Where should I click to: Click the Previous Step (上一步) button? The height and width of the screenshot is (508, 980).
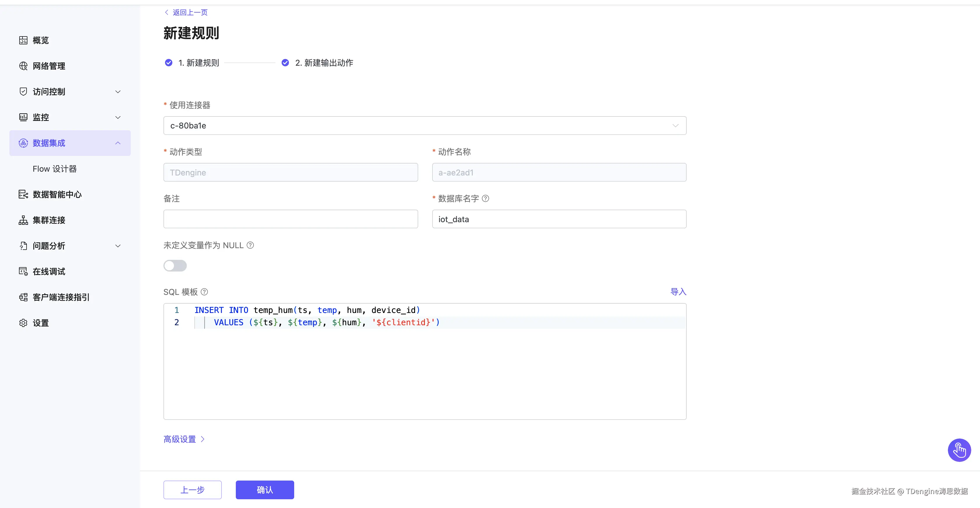pos(193,490)
